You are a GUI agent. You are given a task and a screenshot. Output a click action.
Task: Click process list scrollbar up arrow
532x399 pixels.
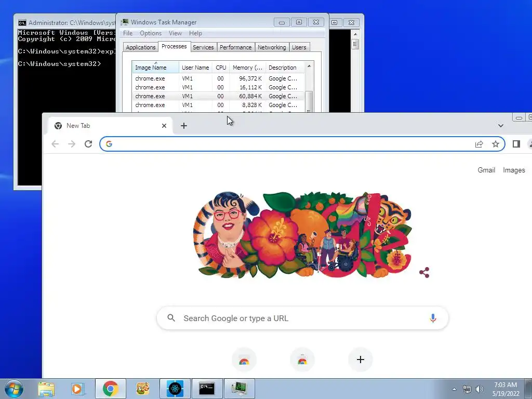coord(309,66)
